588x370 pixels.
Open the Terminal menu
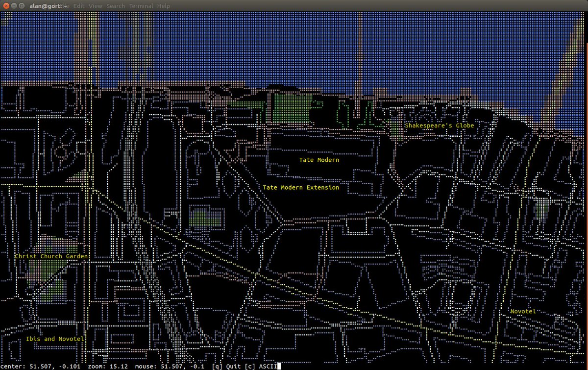141,6
